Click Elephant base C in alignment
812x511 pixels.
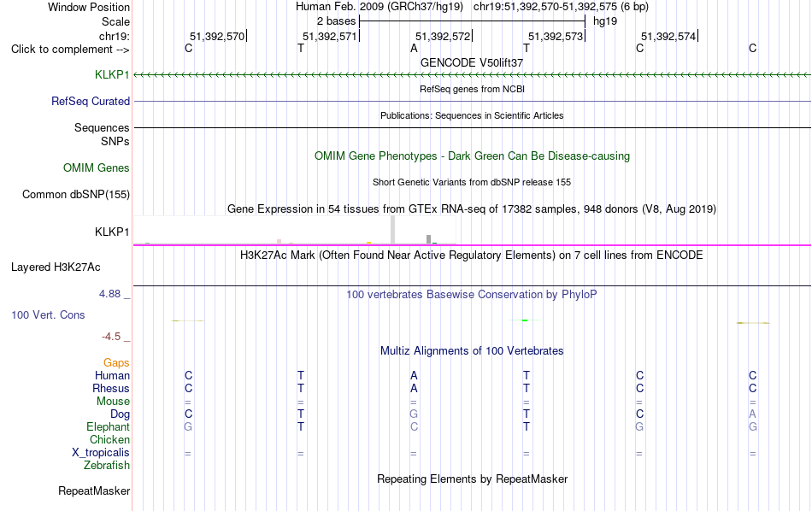414,426
